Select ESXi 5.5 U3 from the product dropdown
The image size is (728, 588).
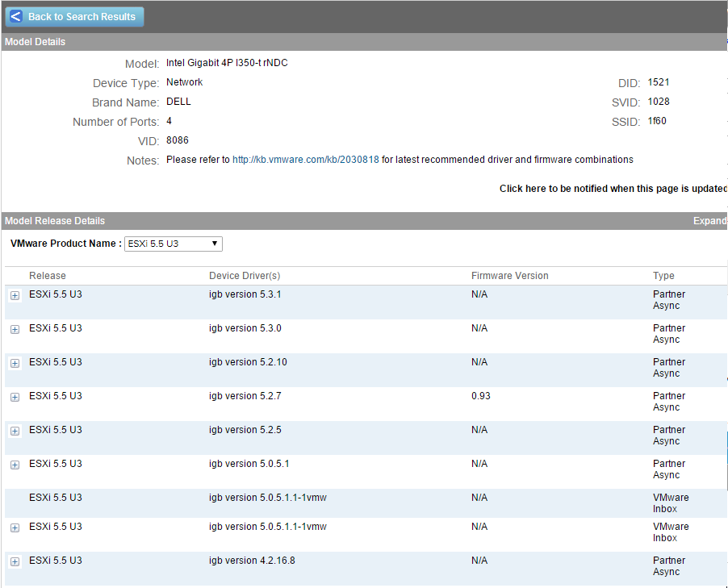173,243
